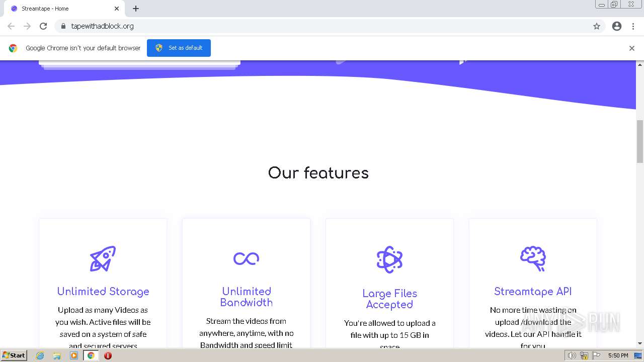Click the Large Files Accepted heading
644x362 pixels.
[389, 299]
